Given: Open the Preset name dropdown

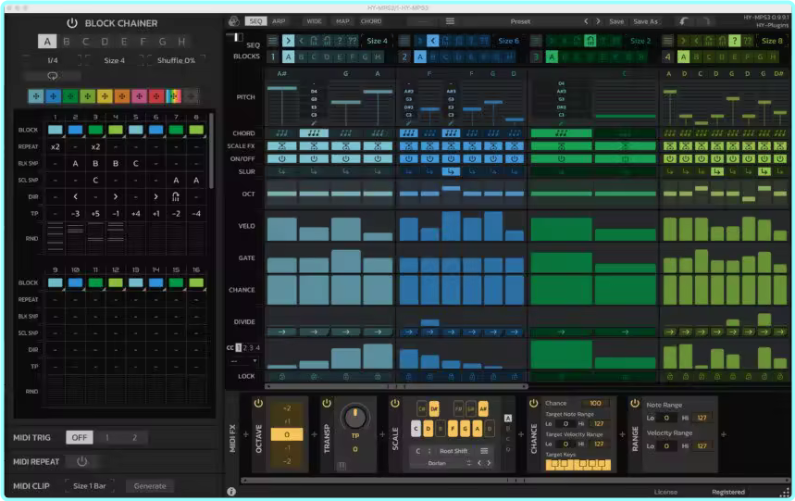Looking at the screenshot, I should 520,21.
